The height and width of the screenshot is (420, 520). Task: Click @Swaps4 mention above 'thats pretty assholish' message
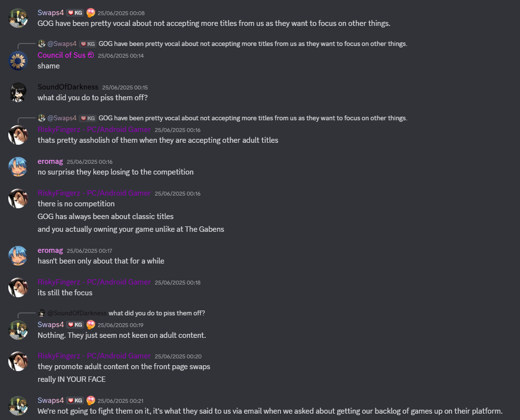tap(62, 118)
